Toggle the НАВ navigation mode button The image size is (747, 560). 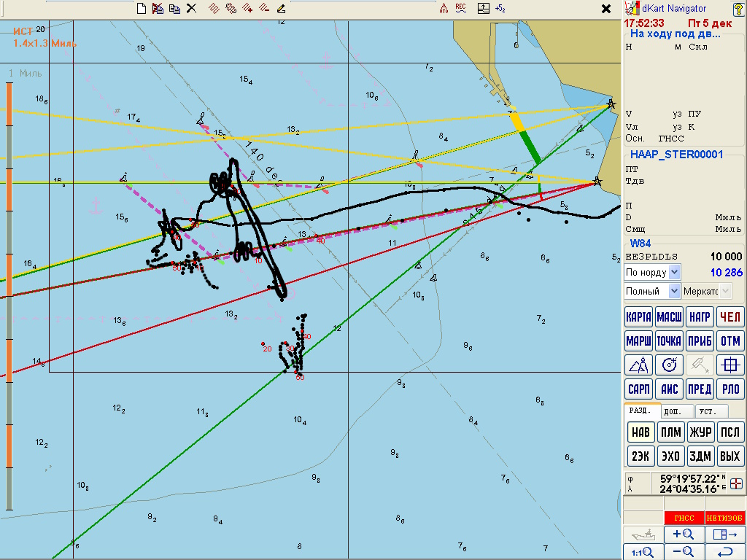click(639, 432)
